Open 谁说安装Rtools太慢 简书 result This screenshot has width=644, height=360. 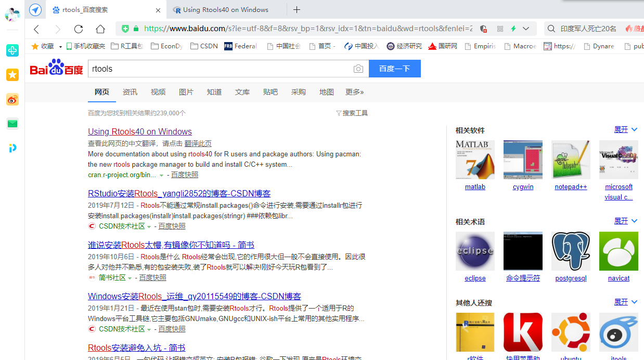(x=171, y=245)
